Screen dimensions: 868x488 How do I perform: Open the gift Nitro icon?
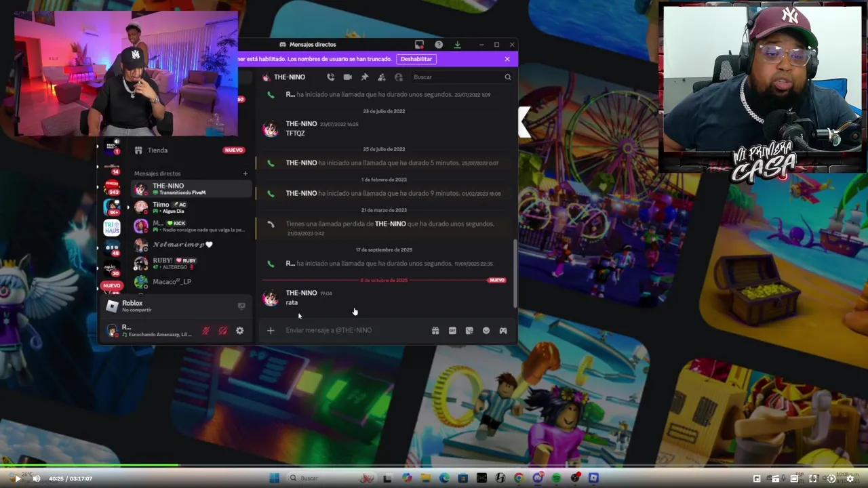(435, 331)
